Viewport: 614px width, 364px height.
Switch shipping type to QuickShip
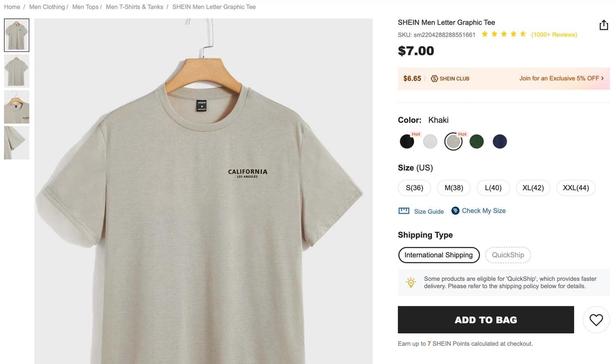point(508,255)
